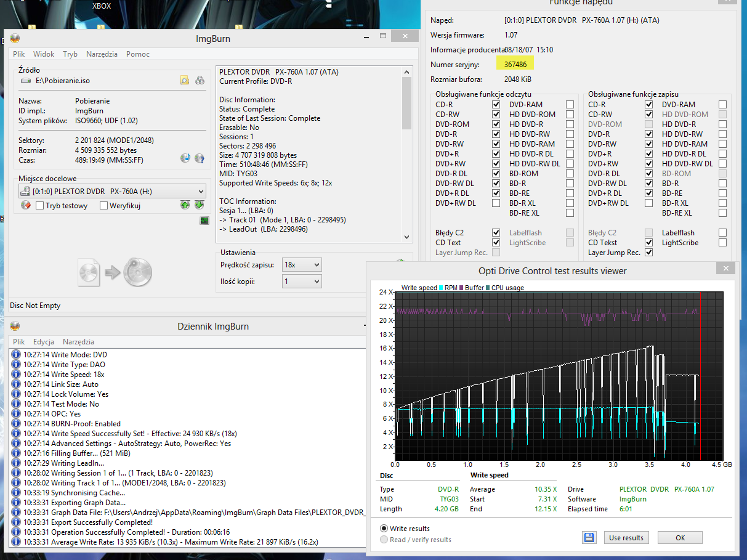Click the floppy save icon in results viewer
The width and height of the screenshot is (747, 560).
tap(589, 538)
